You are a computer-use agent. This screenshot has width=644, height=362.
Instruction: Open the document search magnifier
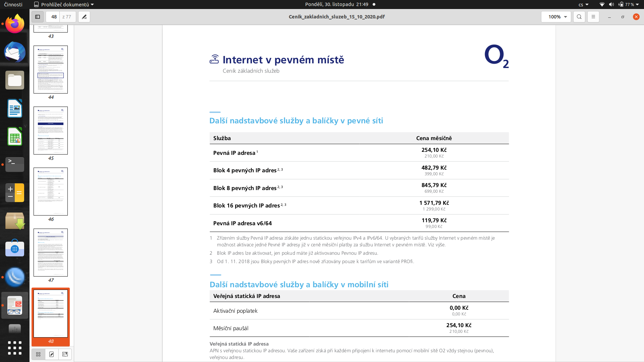point(579,17)
